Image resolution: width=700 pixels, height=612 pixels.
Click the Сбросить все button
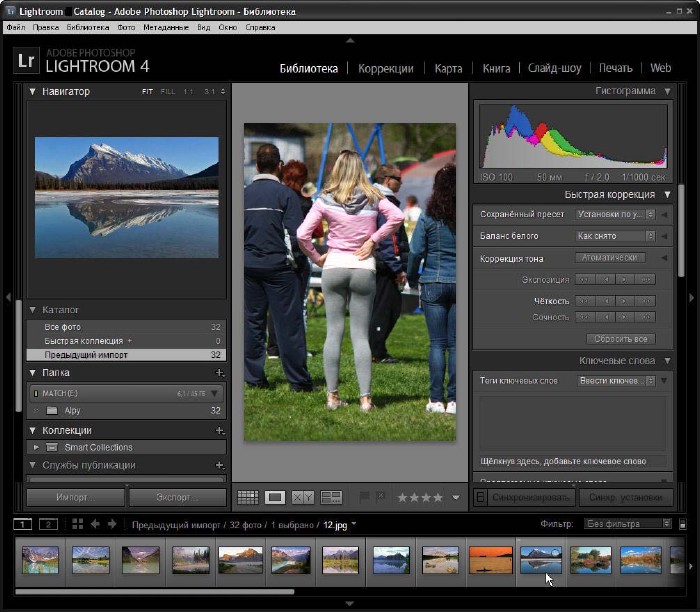[x=621, y=339]
